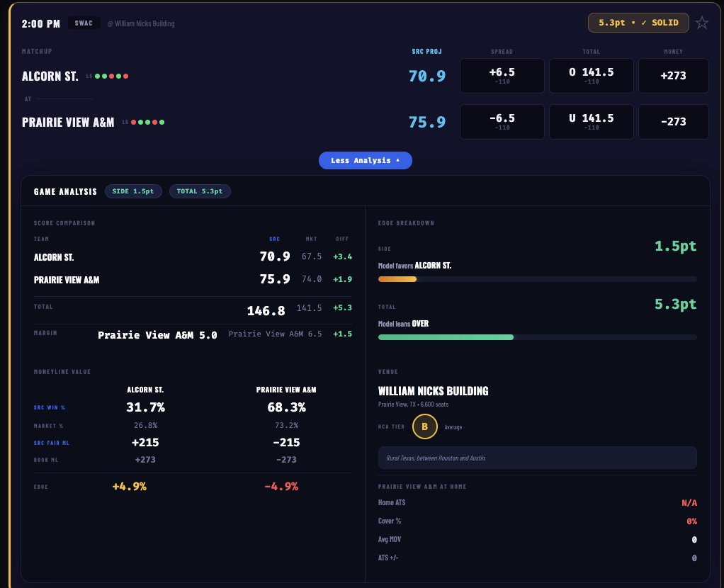Click the 31.7% SRC win percentage
Viewport: 724px width, 588px height.
(x=145, y=407)
